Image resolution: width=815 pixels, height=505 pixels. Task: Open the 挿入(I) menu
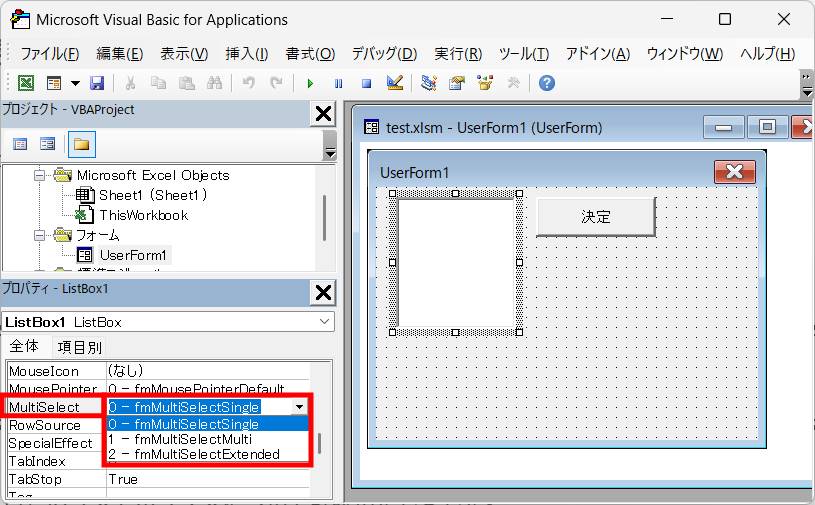[246, 54]
